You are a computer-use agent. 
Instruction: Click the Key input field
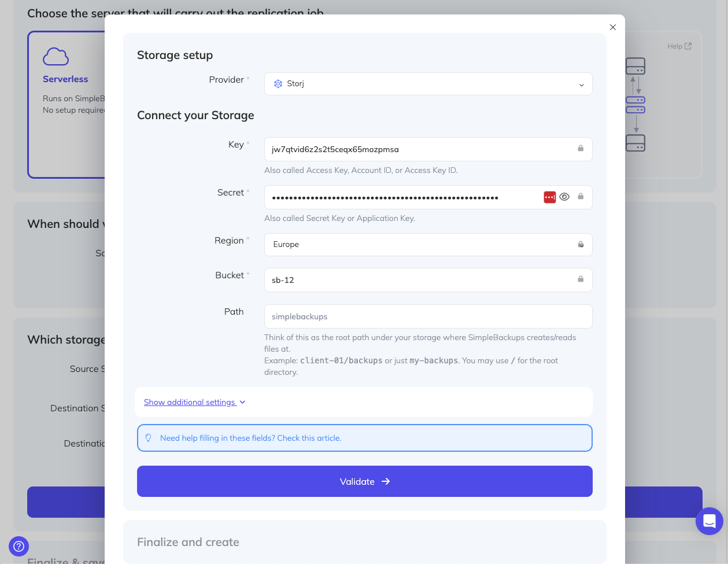click(x=419, y=149)
